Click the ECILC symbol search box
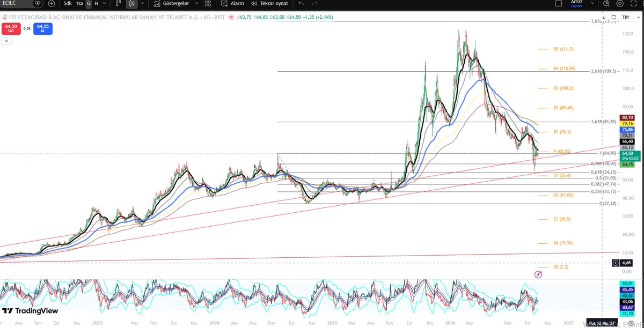 (16, 3)
